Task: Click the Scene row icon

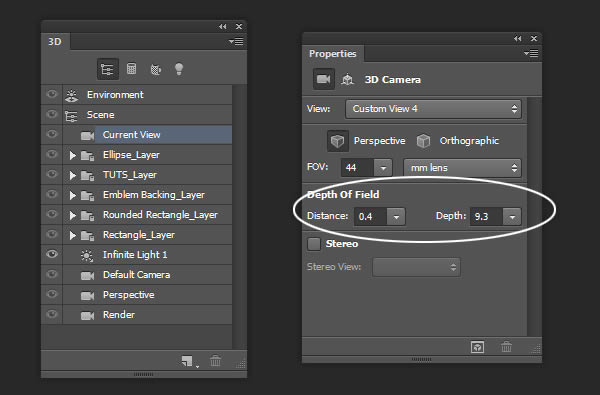Action: point(71,116)
